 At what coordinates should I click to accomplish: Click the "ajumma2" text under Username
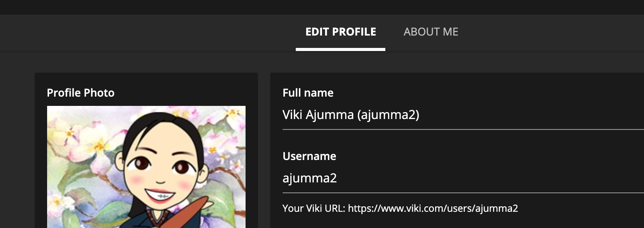pyautogui.click(x=310, y=178)
